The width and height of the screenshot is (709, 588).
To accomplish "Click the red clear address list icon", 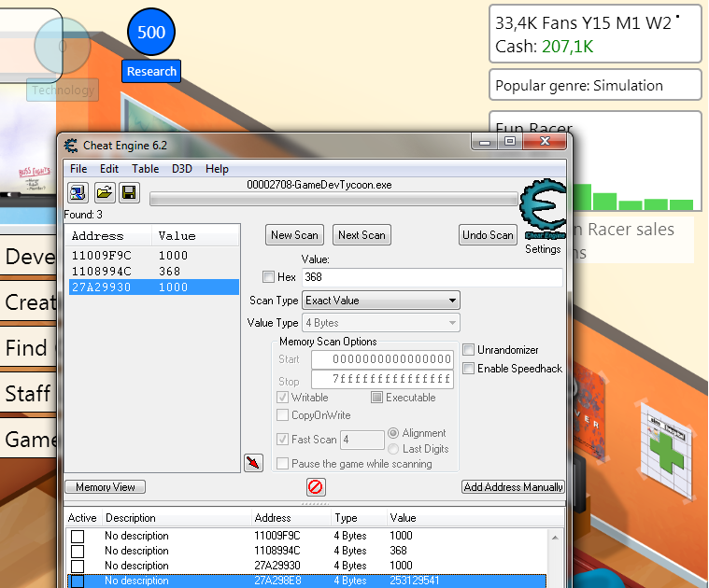I will tap(315, 487).
